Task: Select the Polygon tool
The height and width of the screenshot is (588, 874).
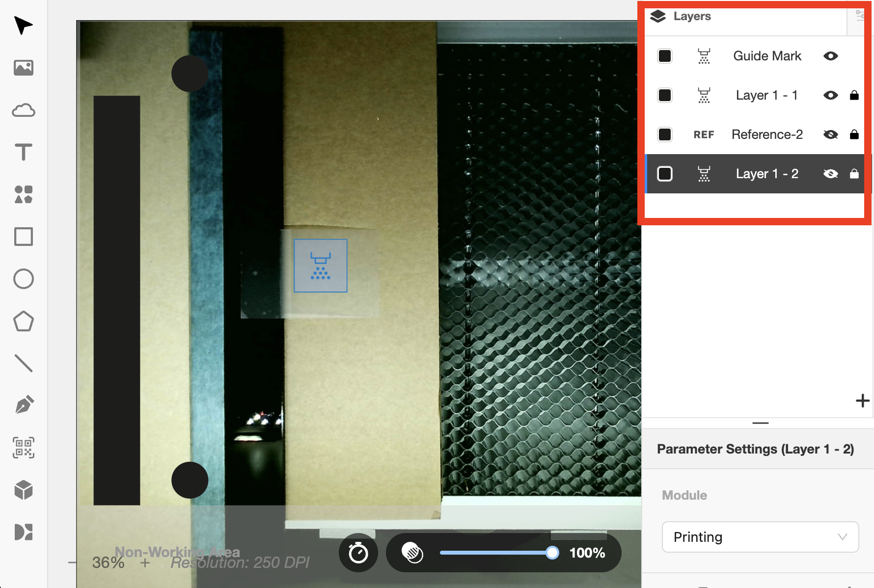Action: click(x=24, y=321)
